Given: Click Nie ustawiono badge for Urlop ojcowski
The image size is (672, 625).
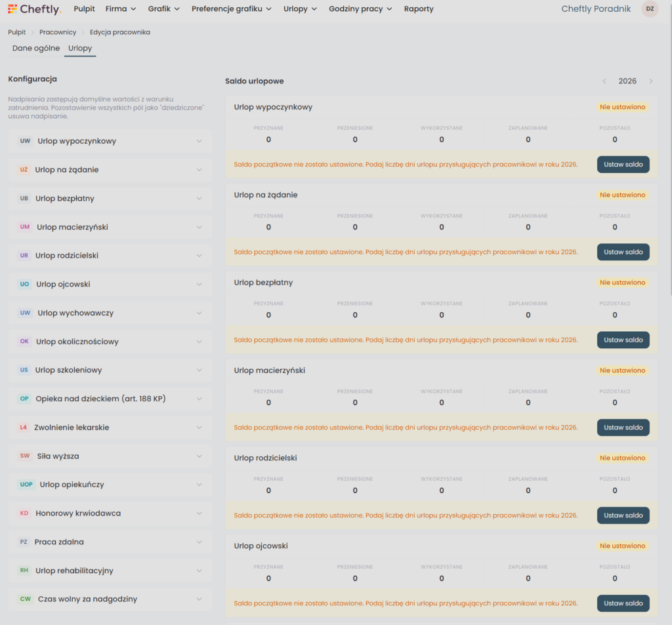Looking at the screenshot, I should [x=622, y=546].
